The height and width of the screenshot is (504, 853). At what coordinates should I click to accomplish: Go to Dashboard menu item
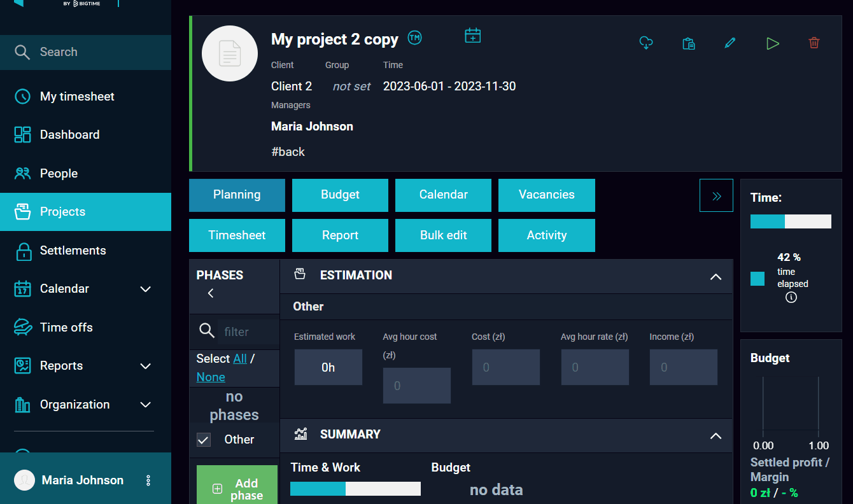click(85, 135)
